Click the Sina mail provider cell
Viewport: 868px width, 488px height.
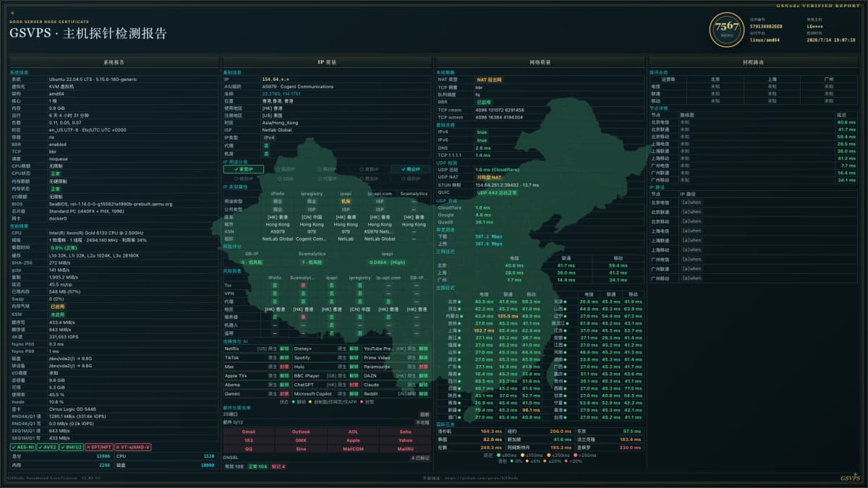tap(301, 448)
